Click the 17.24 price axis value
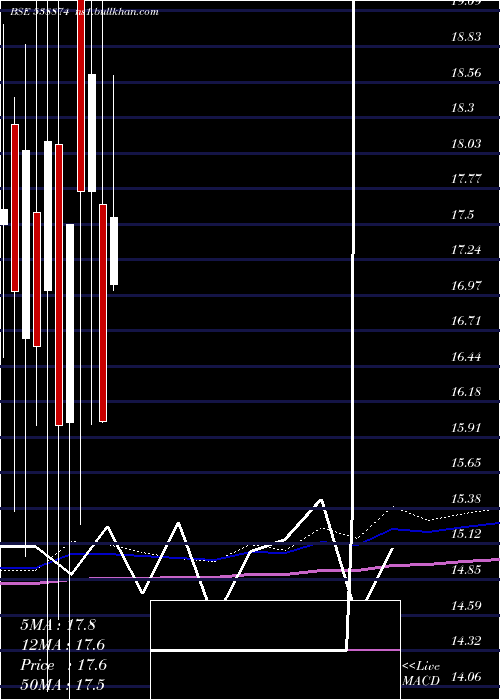 click(x=466, y=250)
